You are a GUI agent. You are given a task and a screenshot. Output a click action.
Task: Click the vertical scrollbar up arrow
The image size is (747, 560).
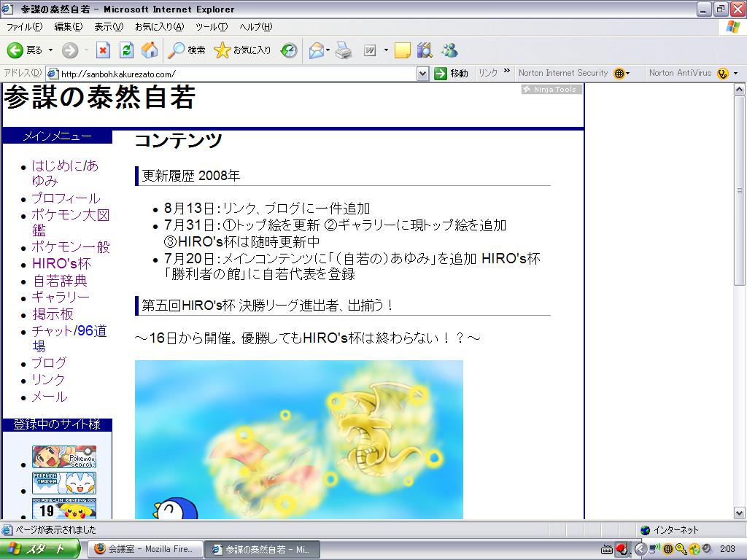coord(740,89)
